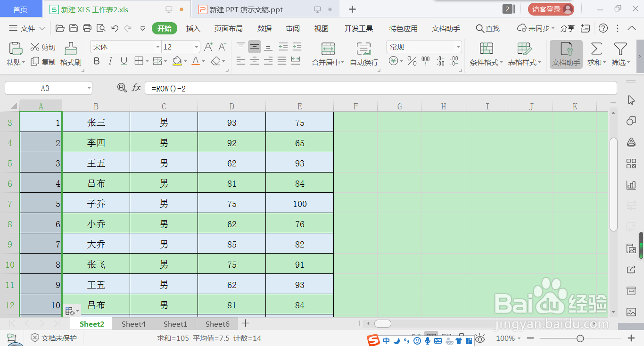Click the 分享 share option
Image resolution: width=644 pixels, height=346 pixels.
[568, 28]
